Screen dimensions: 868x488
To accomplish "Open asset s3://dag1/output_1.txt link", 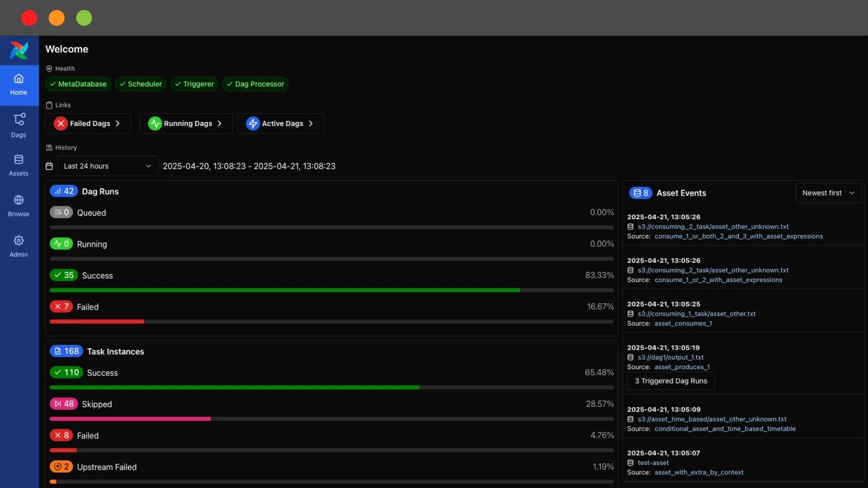I will point(670,357).
